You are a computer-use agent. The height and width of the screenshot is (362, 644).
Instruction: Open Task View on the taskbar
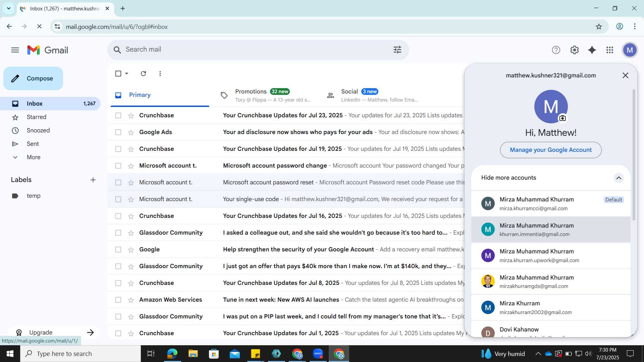pyautogui.click(x=151, y=354)
